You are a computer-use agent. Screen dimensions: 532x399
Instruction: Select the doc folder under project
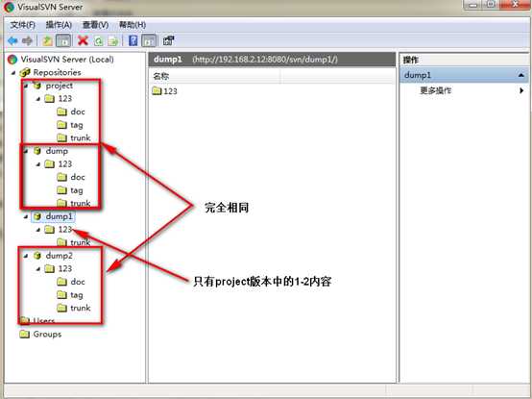click(78, 112)
